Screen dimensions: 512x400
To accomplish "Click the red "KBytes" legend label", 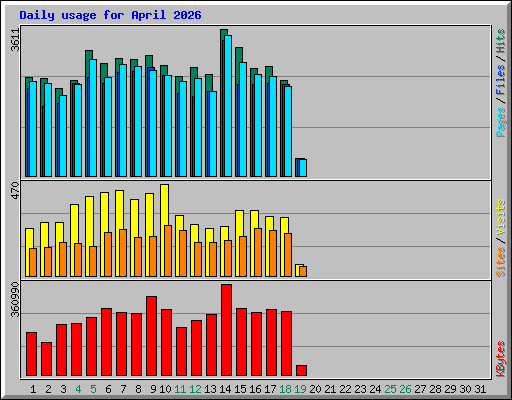I will 500,359.
